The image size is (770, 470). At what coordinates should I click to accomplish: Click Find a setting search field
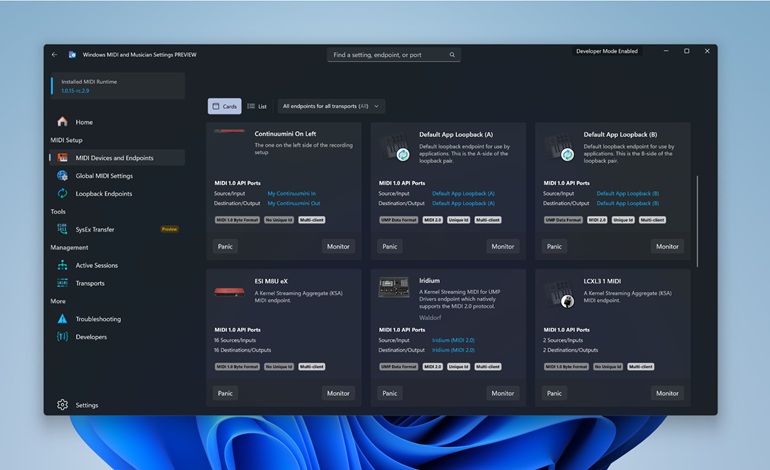pos(394,55)
